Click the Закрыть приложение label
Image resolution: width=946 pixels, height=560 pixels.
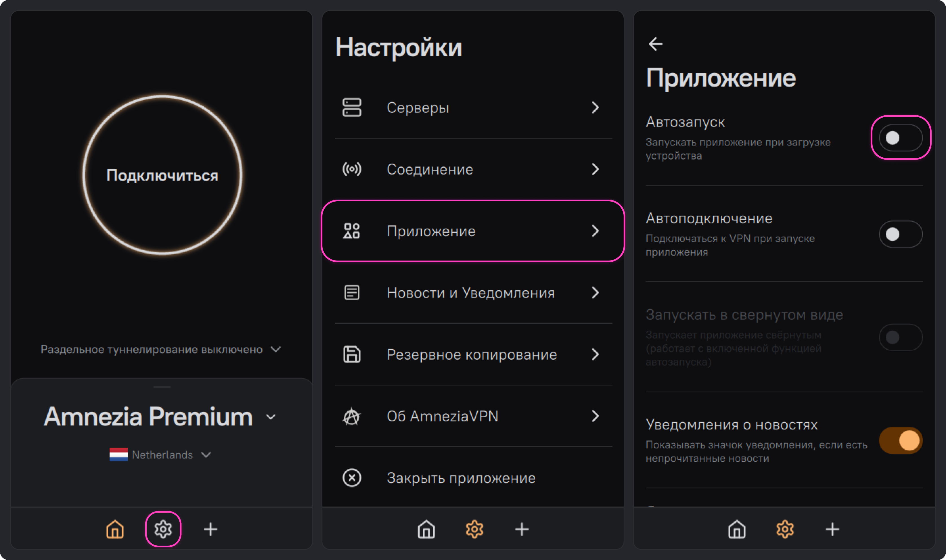(461, 478)
